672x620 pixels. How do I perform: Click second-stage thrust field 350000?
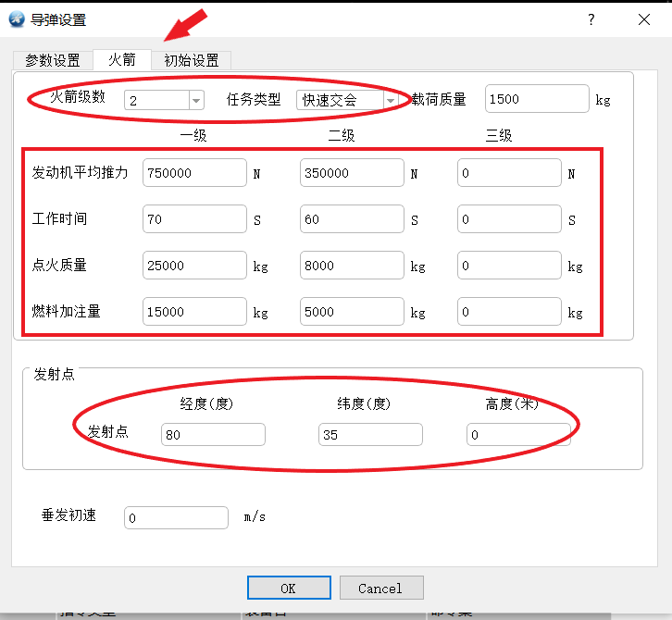[352, 173]
